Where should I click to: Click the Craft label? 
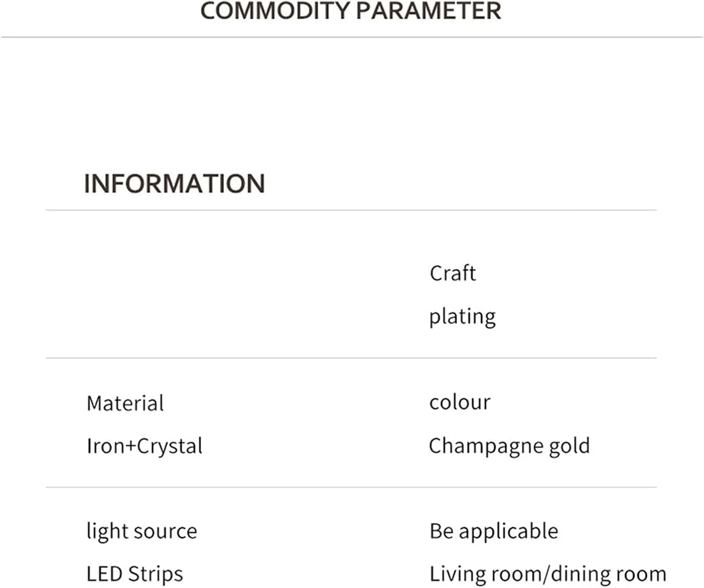[452, 273]
